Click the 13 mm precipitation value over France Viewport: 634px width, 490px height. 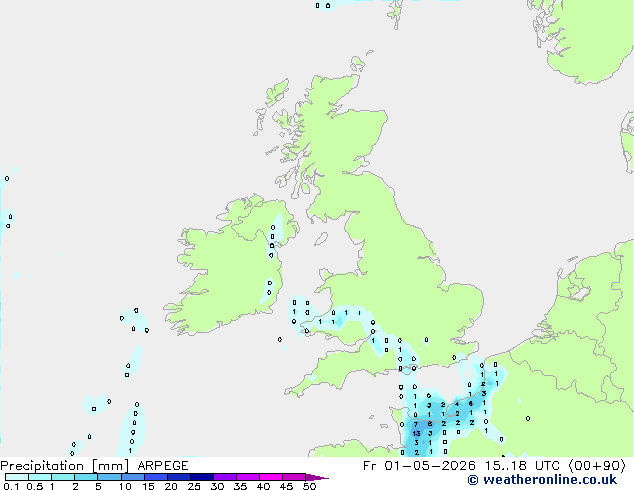(416, 433)
